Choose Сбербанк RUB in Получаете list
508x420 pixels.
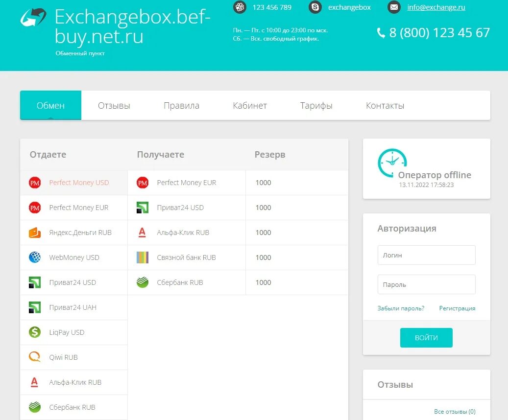[187, 283]
